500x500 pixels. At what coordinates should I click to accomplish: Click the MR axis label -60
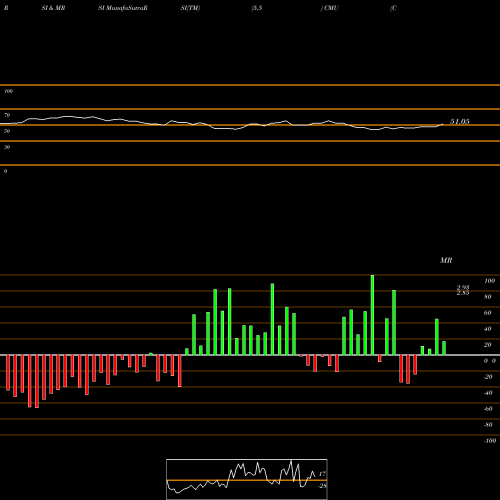click(x=488, y=409)
